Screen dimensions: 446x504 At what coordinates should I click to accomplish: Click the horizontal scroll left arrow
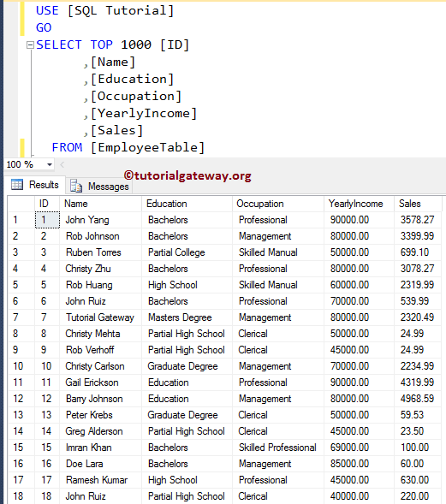click(x=62, y=165)
